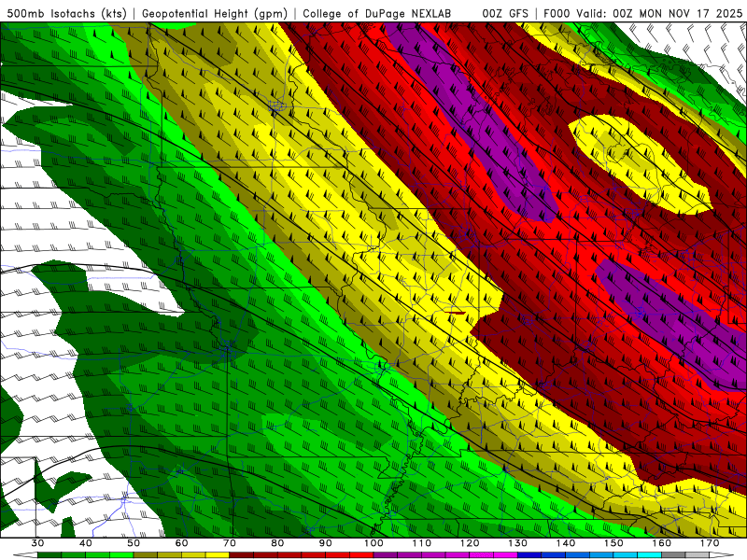This screenshot has height=560, width=747.
Task: Click the '110' value on the color scale
Action: (x=422, y=543)
